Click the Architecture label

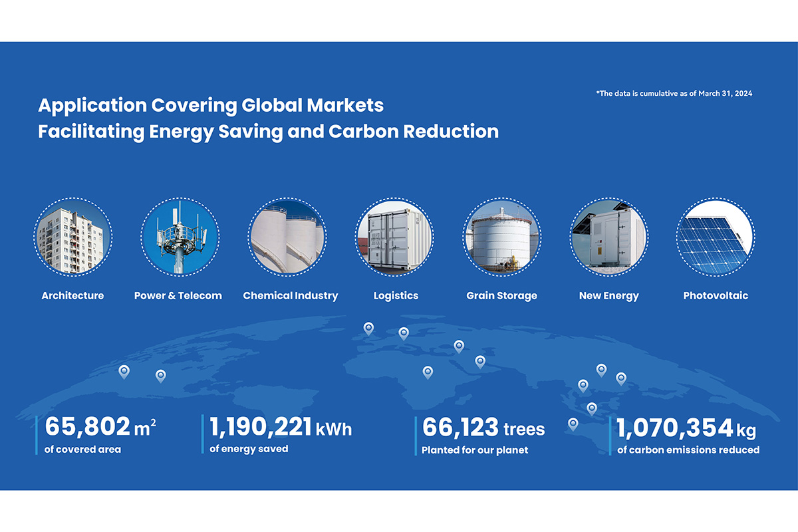click(72, 295)
